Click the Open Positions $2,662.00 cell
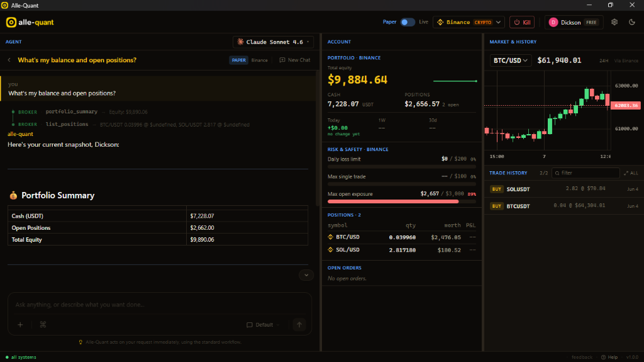 (247, 228)
